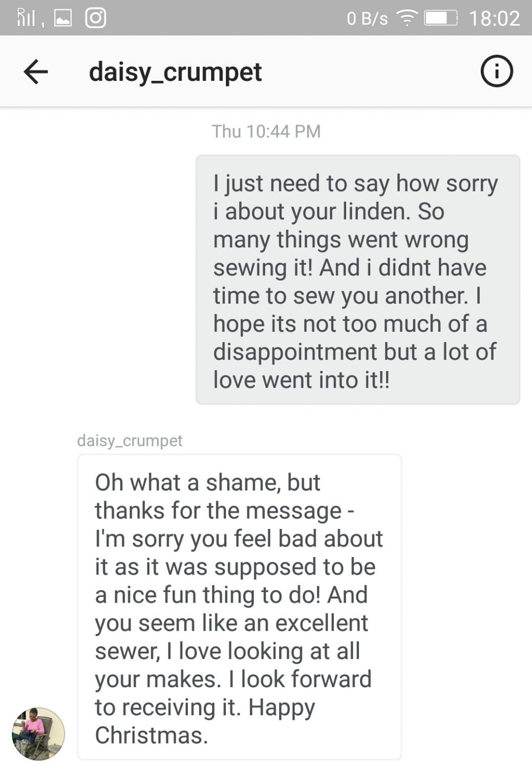532x768 pixels.
Task: Tap "love went into it!!" line
Action: point(301,380)
